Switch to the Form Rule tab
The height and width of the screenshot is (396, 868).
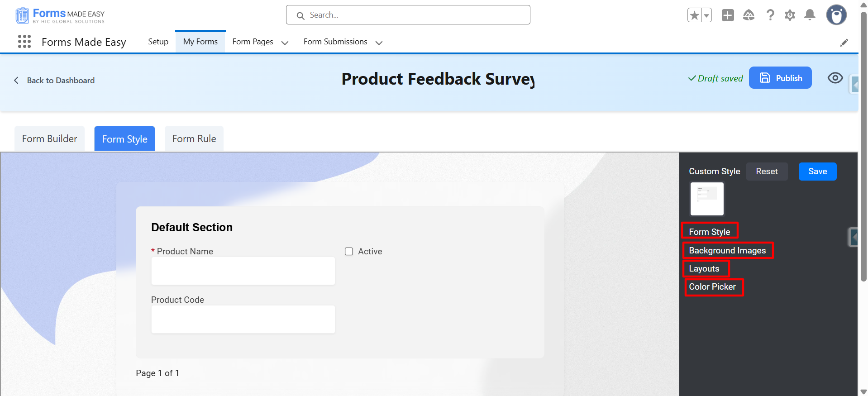click(x=194, y=139)
